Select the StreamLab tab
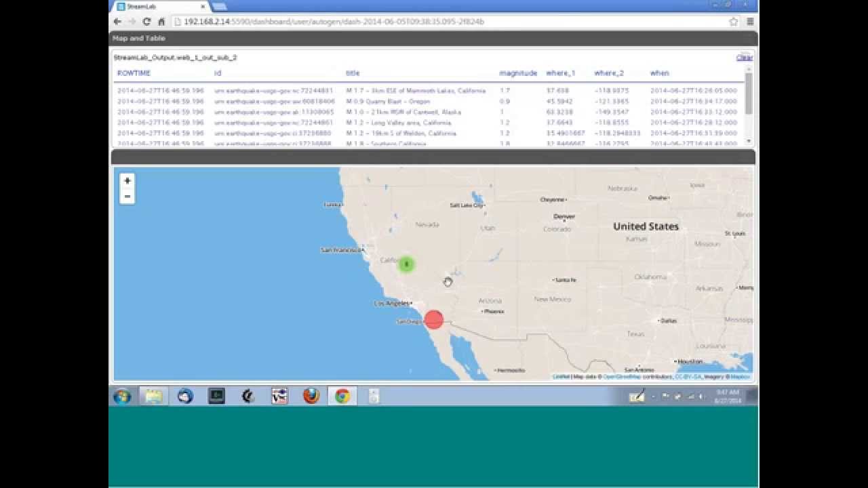868x488 pixels. pos(161,6)
